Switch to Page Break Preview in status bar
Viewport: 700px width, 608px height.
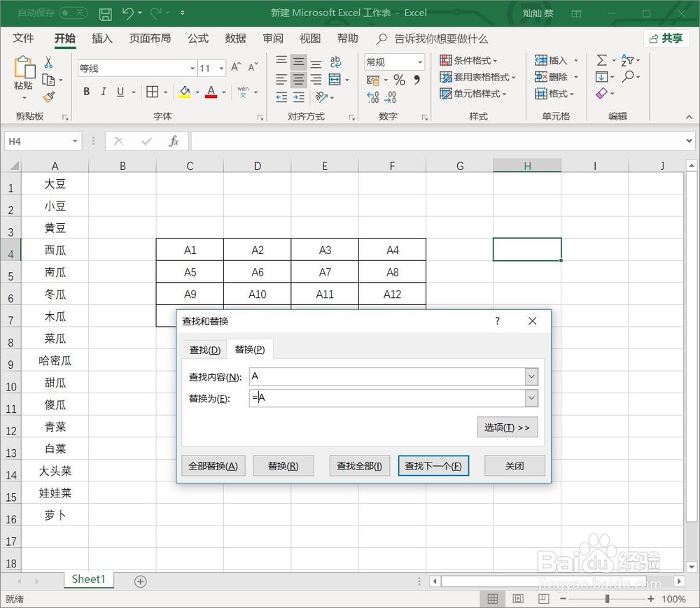543,599
